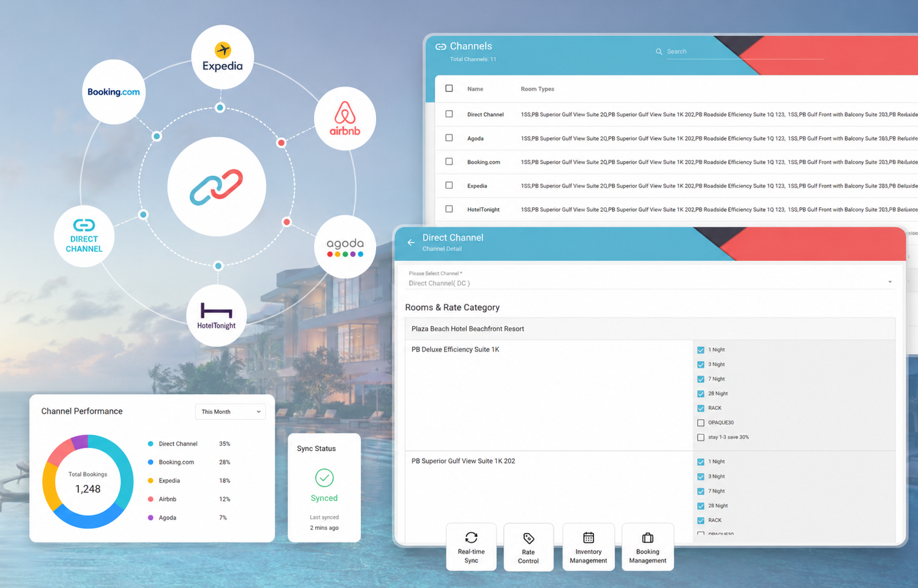The height and width of the screenshot is (588, 918).
Task: Toggle the select-all checkbox in Channels header
Action: coord(449,88)
